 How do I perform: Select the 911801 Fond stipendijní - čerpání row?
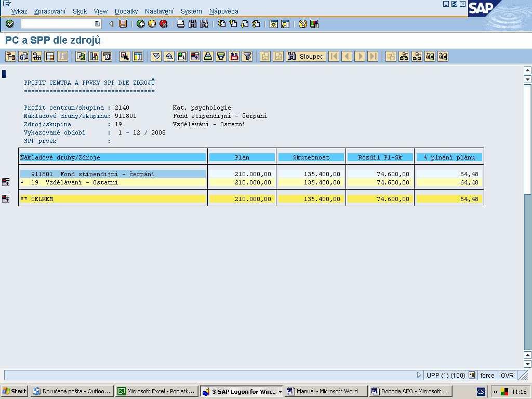(113, 174)
